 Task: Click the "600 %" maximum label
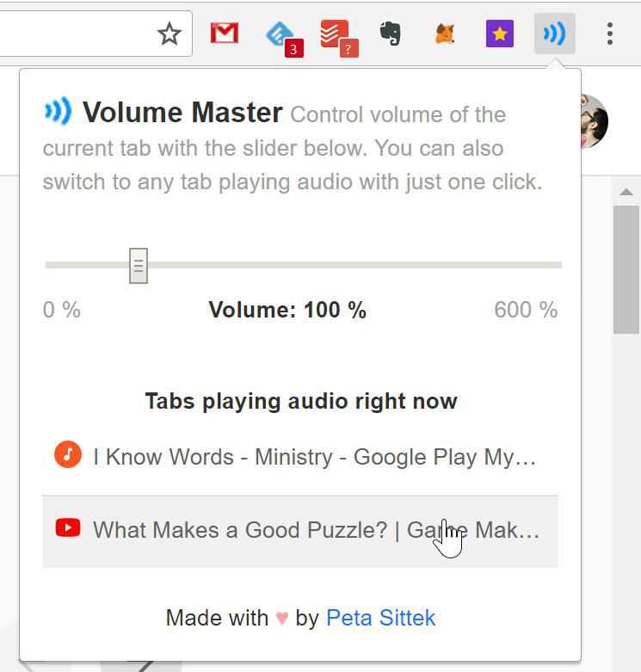pyautogui.click(x=526, y=310)
